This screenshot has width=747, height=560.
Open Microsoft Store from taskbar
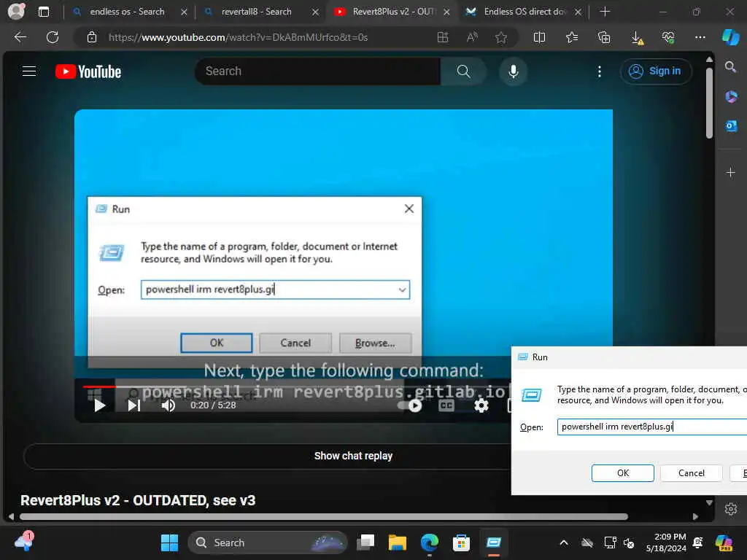point(461,542)
